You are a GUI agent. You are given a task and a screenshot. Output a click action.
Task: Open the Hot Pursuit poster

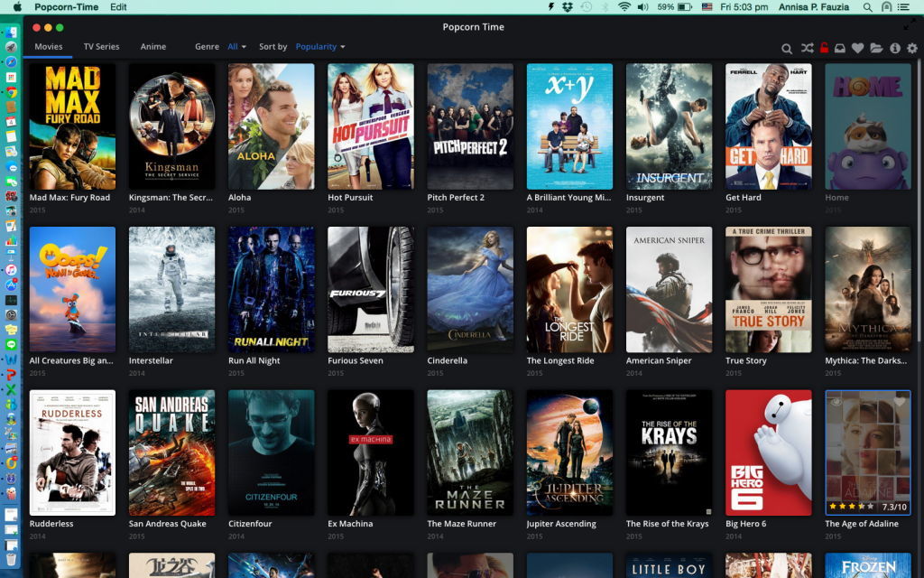371,126
